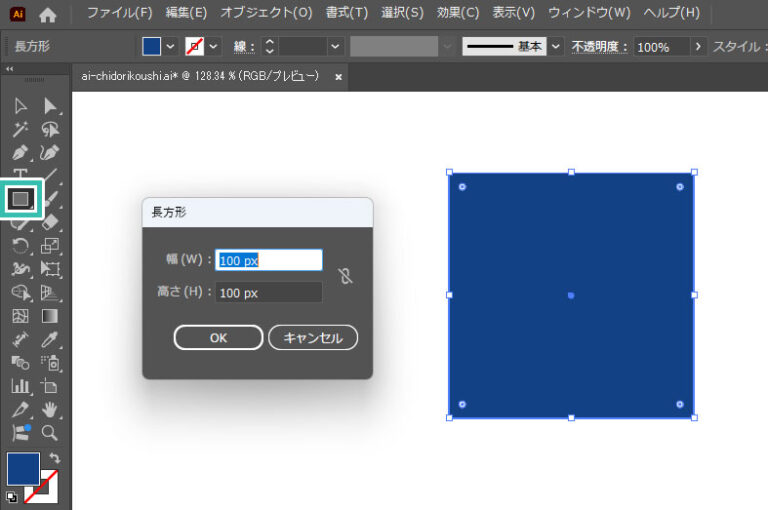The image size is (768, 510).
Task: Swap fill and stroke colors
Action: pyautogui.click(x=54, y=457)
